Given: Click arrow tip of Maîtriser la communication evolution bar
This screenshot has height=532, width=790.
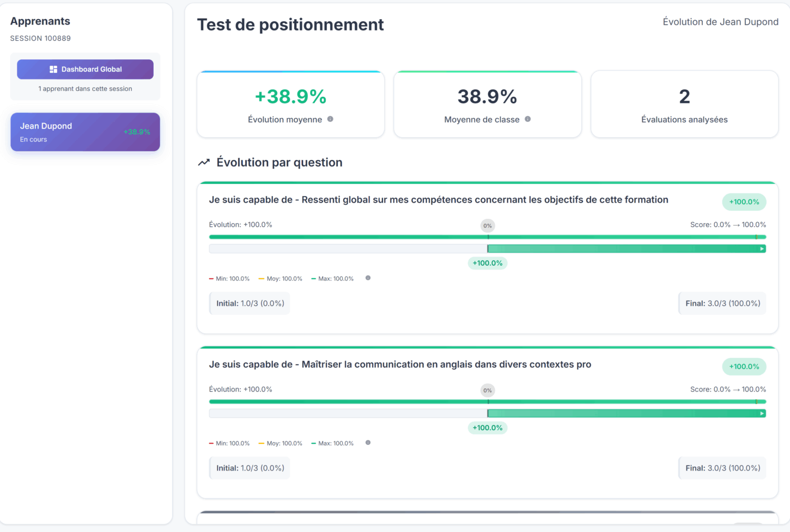Looking at the screenshot, I should (762, 413).
